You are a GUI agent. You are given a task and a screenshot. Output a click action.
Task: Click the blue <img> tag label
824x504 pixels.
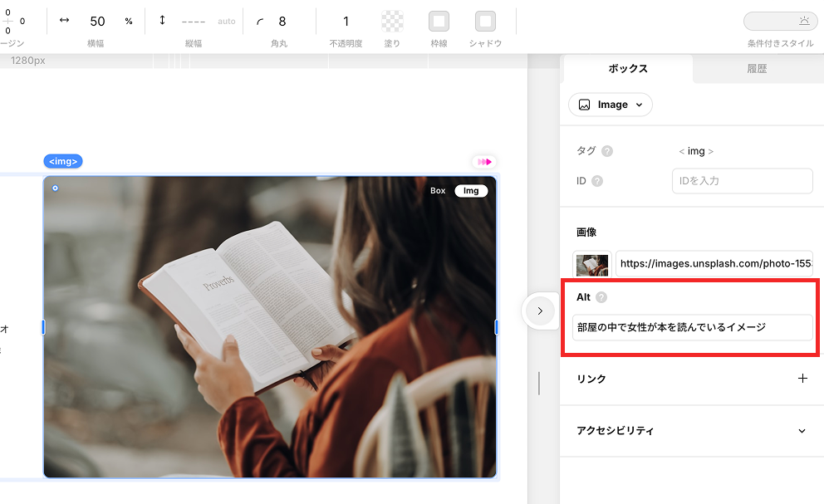coord(63,161)
